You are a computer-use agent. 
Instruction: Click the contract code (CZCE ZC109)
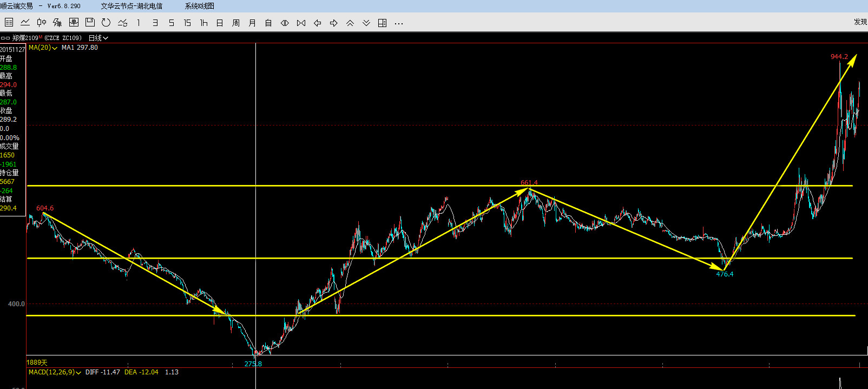(x=63, y=38)
